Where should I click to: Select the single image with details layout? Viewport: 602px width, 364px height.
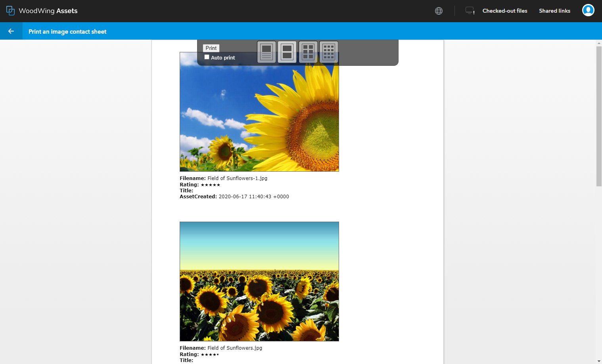266,52
